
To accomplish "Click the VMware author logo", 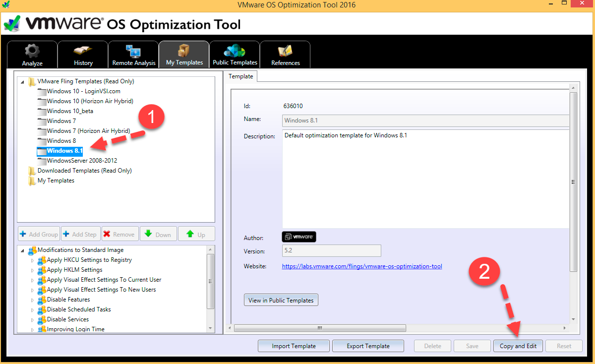I will (299, 237).
